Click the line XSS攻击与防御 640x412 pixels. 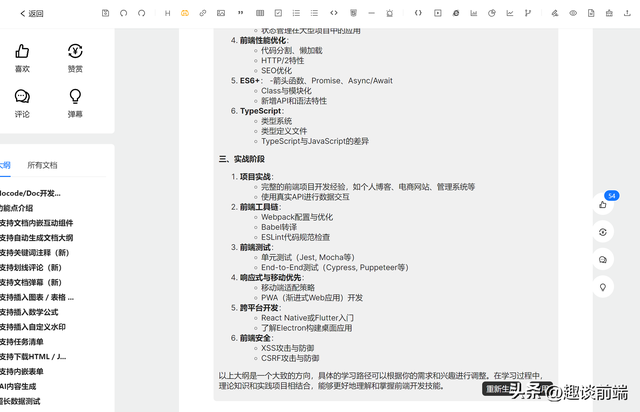[x=288, y=348]
